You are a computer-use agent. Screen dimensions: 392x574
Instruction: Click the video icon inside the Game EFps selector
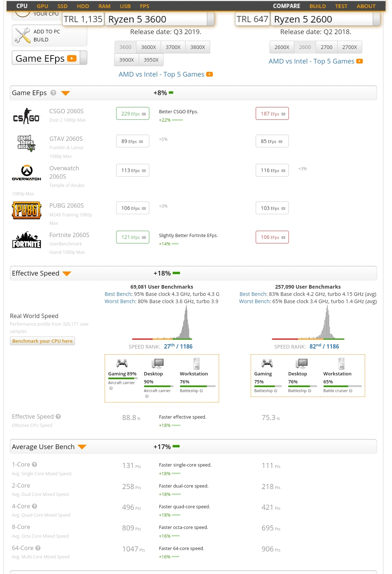(x=72, y=58)
